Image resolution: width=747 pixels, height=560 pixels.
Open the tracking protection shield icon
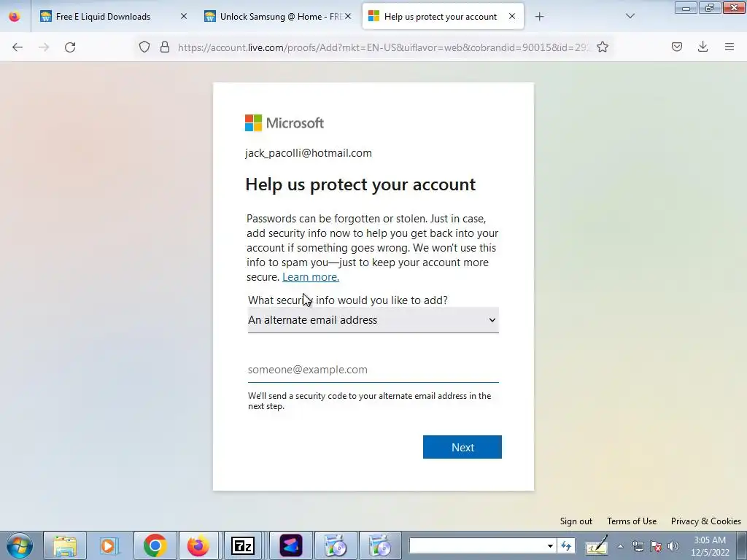click(x=144, y=47)
